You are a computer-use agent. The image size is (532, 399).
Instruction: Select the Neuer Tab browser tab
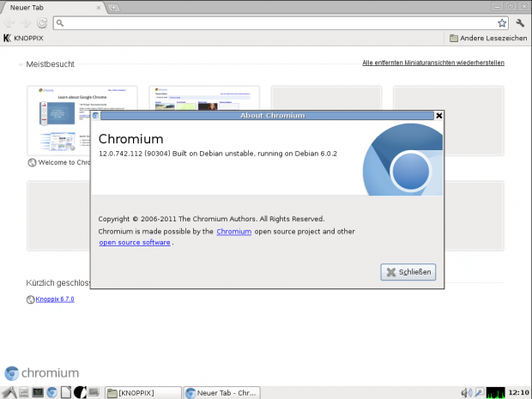point(54,8)
